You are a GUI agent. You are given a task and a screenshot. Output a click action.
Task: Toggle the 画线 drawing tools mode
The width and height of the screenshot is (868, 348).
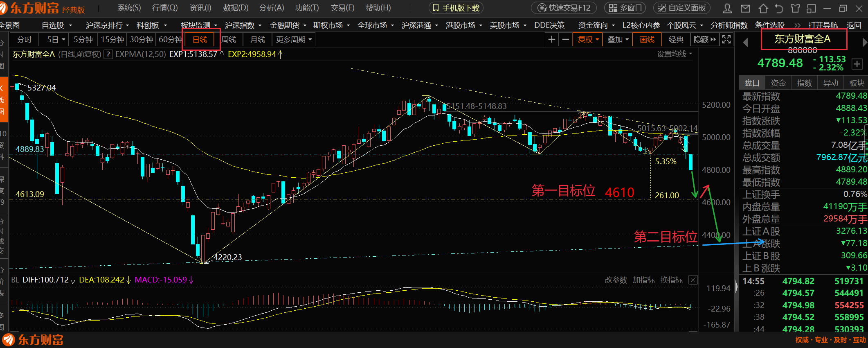[647, 40]
